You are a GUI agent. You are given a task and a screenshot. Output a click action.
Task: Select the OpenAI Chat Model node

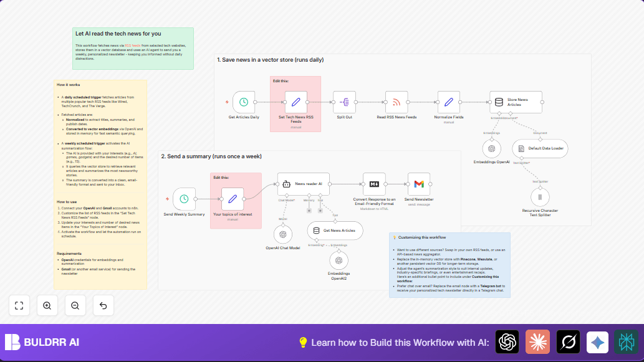point(283,234)
